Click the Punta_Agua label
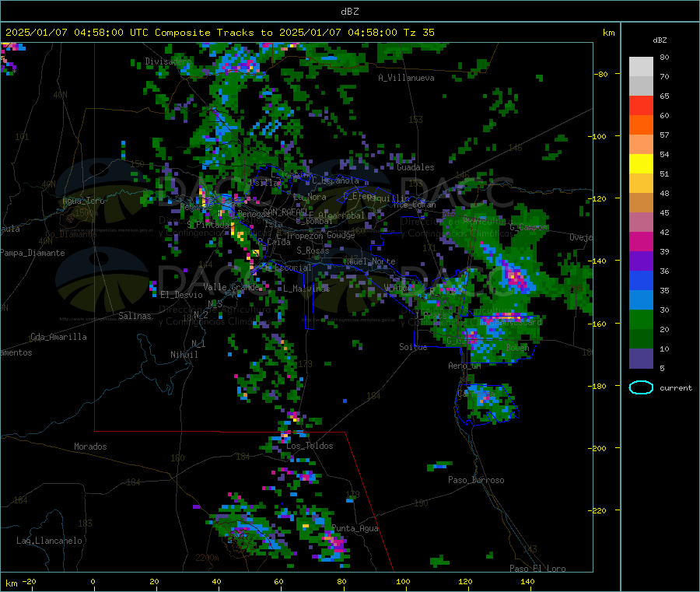 point(355,528)
